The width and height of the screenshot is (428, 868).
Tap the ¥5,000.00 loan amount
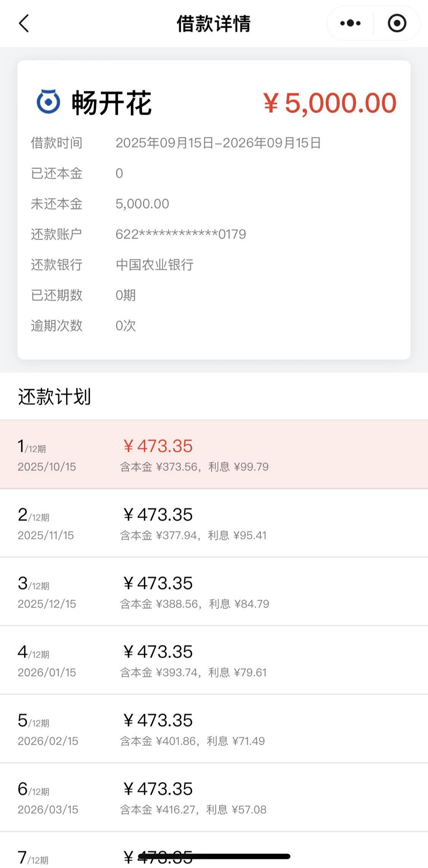tap(330, 103)
